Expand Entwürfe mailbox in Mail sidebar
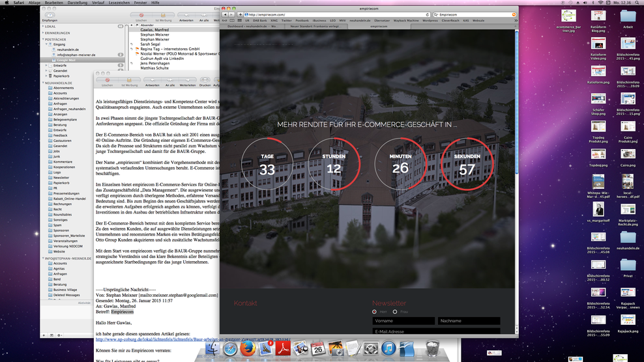The width and height of the screenshot is (644, 362). 46,65
